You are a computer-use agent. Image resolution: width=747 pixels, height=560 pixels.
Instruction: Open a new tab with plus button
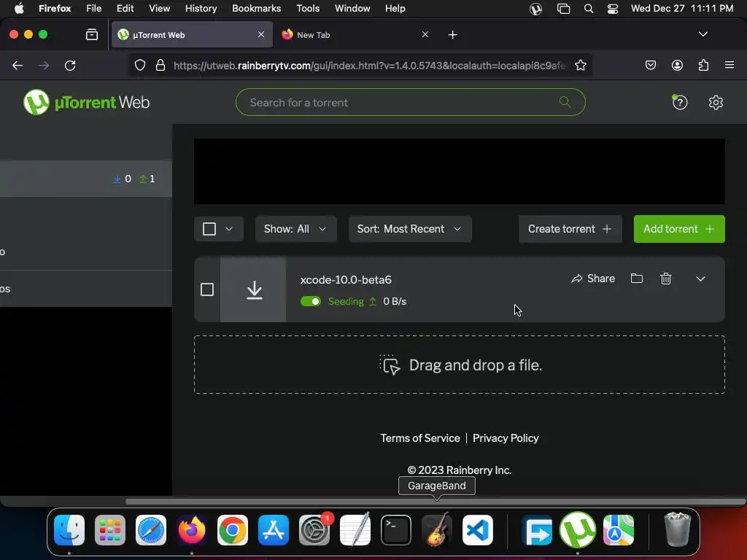coord(452,35)
